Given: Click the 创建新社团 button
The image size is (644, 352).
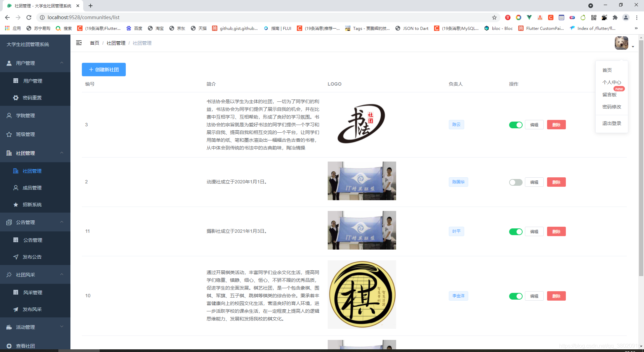Looking at the screenshot, I should (x=104, y=70).
